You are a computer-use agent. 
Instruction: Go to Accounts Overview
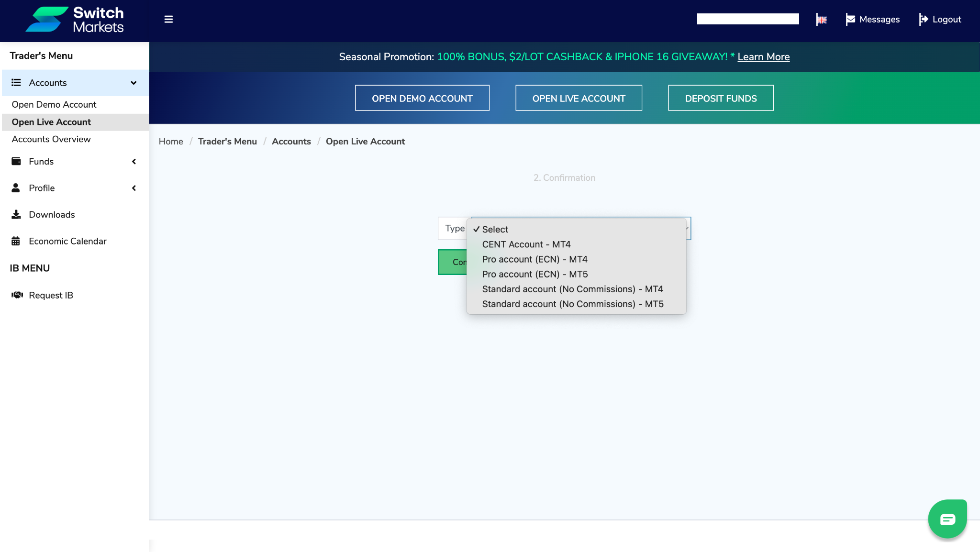(x=51, y=139)
